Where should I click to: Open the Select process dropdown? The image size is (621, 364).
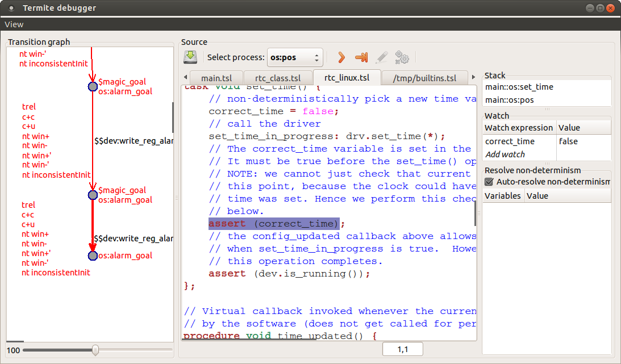coord(294,57)
